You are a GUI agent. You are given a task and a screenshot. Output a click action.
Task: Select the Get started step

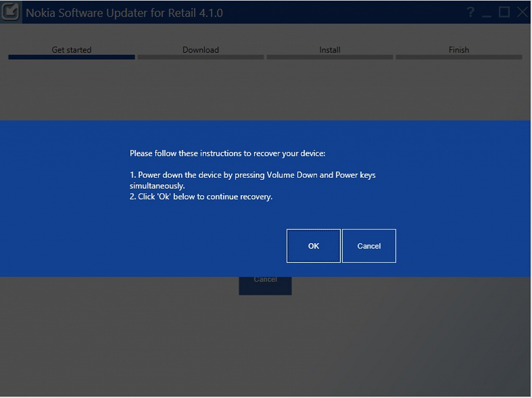72,50
